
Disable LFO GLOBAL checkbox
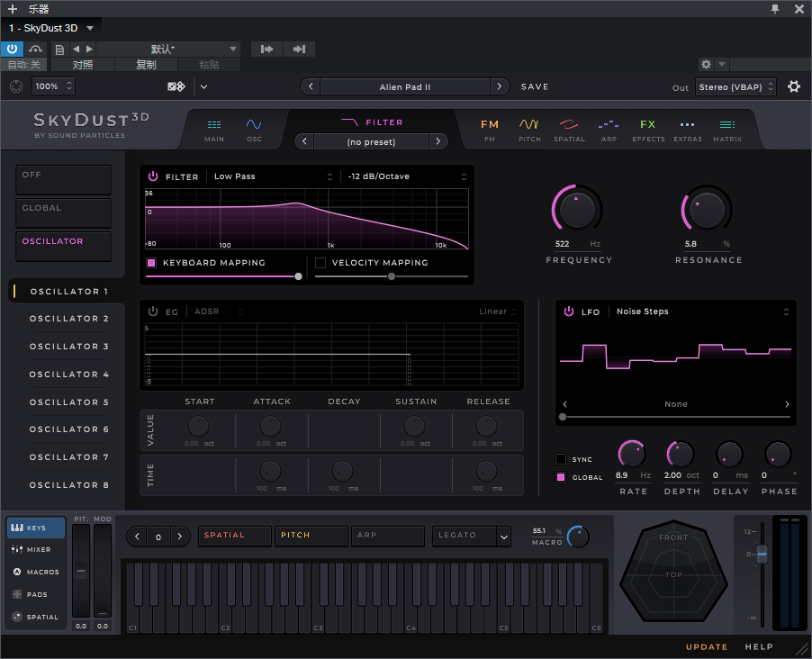point(560,477)
